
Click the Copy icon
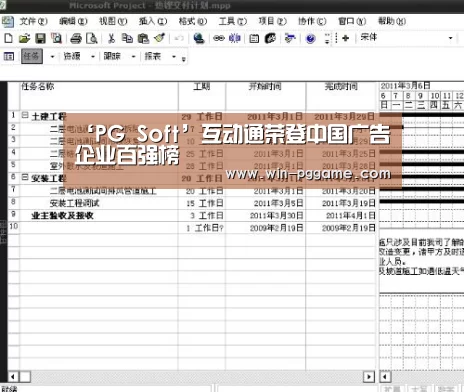(x=127, y=38)
